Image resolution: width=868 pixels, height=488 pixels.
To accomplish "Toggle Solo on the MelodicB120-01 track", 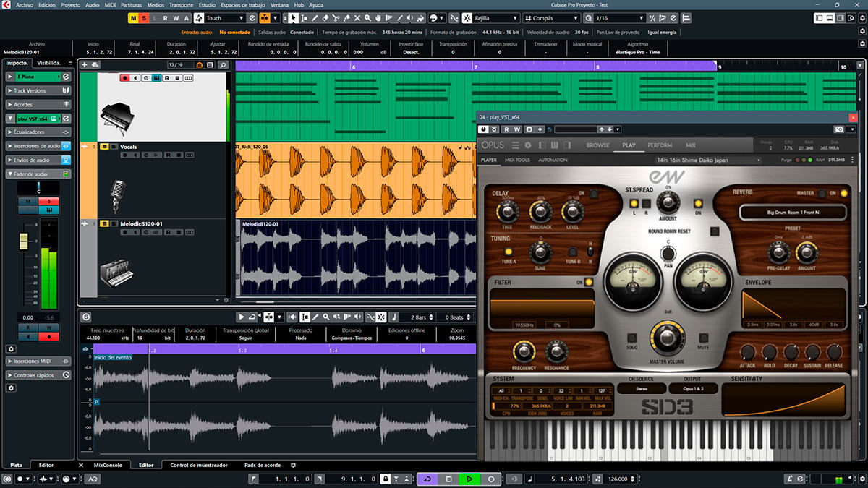I will [x=115, y=223].
